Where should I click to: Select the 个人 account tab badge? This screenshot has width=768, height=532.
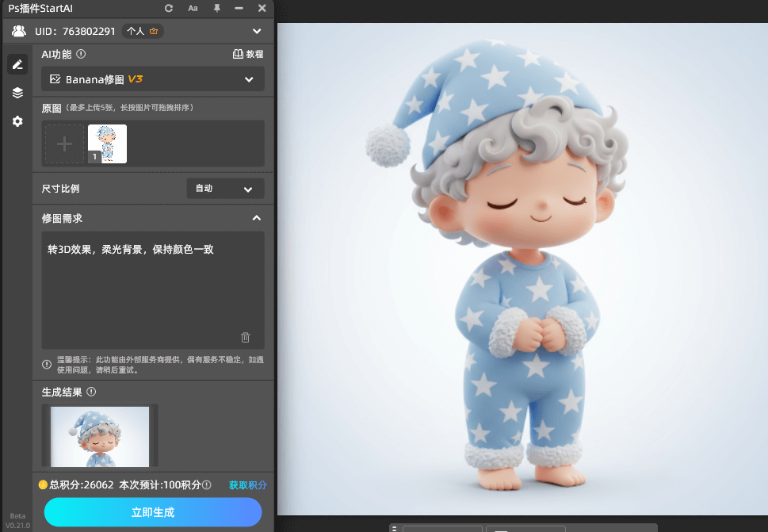[142, 31]
